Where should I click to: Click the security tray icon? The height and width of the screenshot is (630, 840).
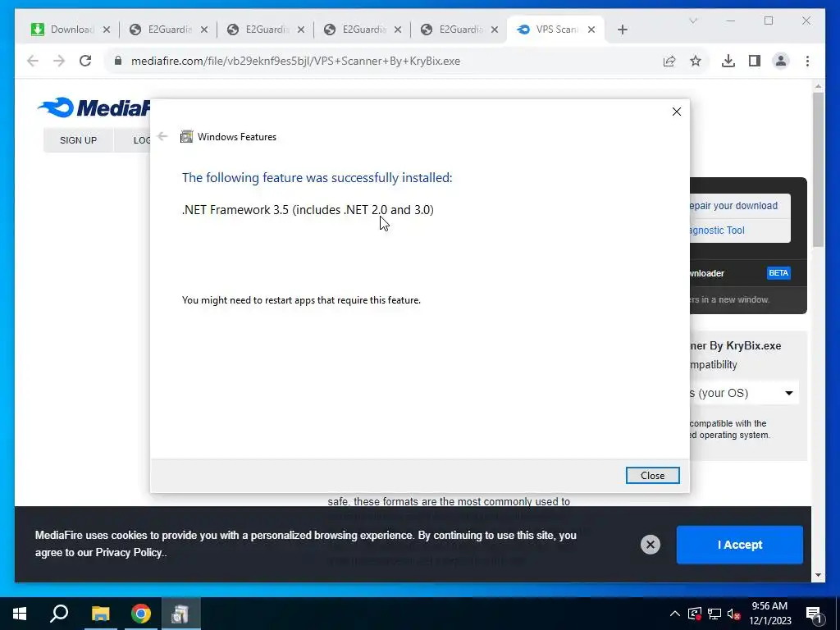pos(694,614)
